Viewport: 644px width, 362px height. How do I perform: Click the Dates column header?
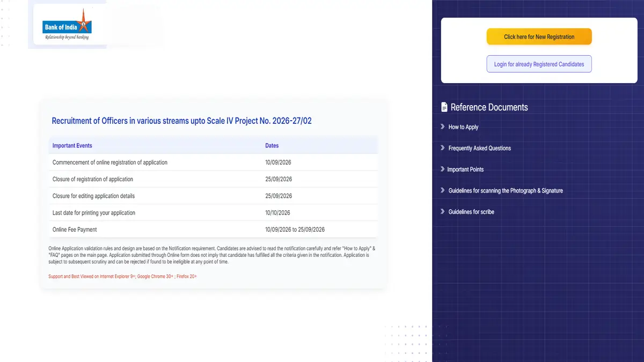coord(272,145)
